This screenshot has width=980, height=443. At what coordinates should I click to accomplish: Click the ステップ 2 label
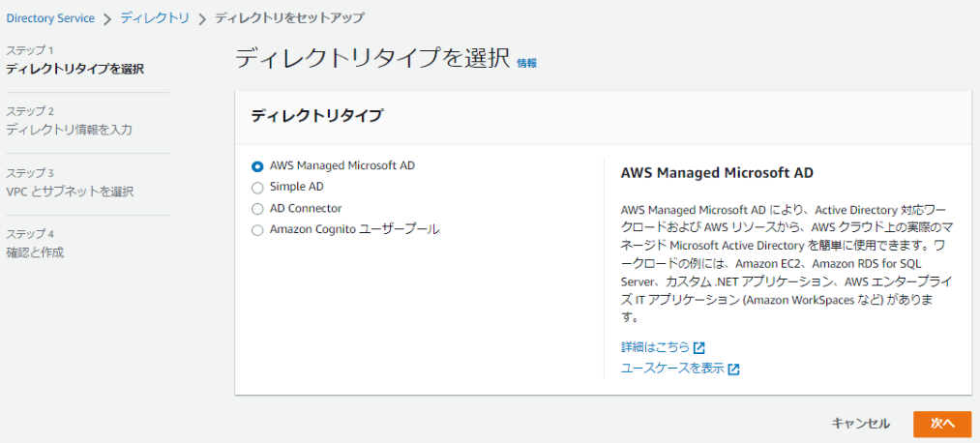[30, 111]
